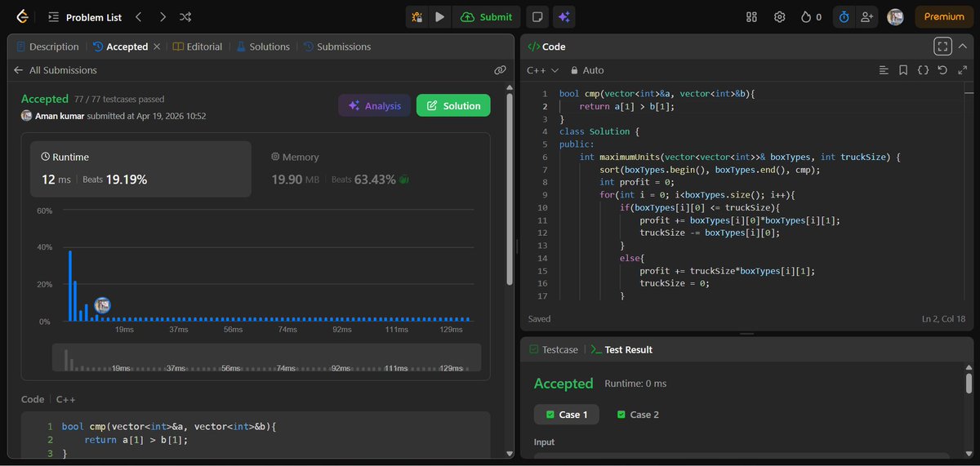The height and width of the screenshot is (466, 980).
Task: Pick a random problem with shuffle icon
Action: [186, 17]
